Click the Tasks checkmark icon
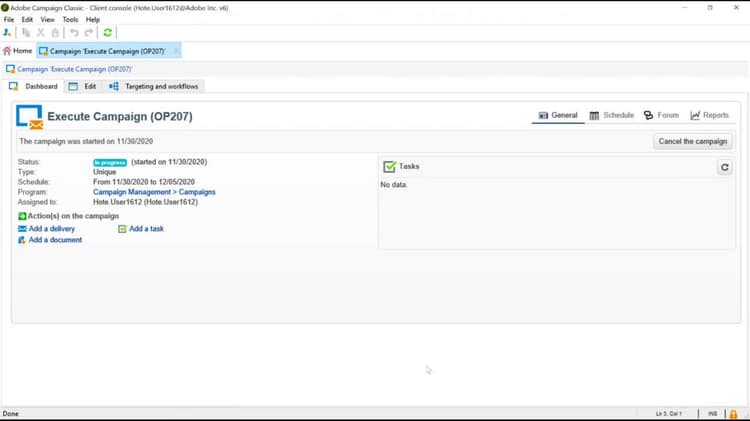 click(x=389, y=166)
